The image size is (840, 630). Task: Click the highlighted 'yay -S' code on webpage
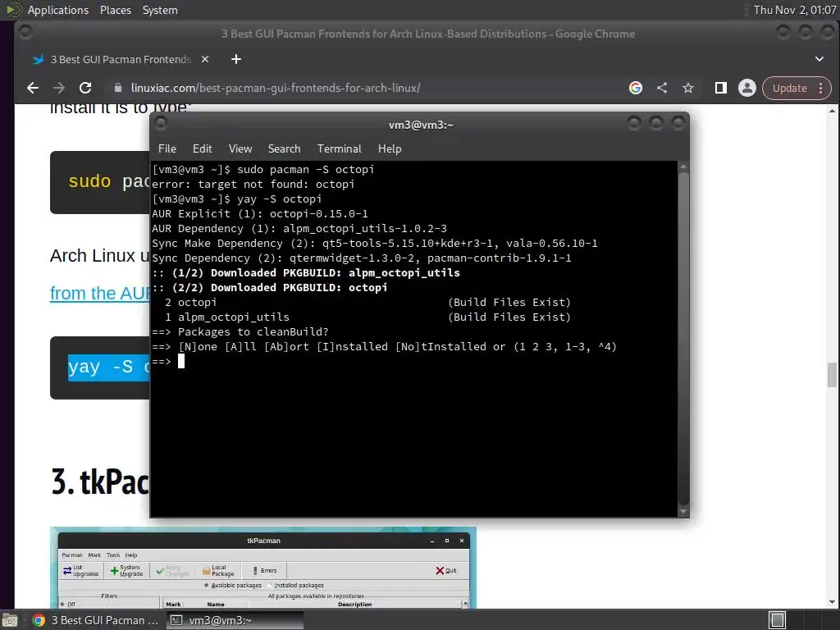tap(109, 367)
